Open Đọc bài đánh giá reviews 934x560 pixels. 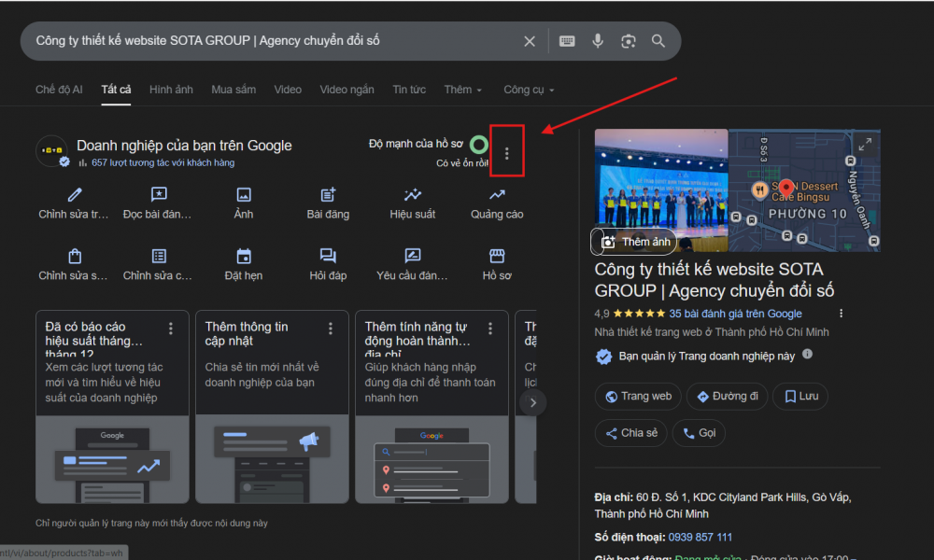click(159, 195)
